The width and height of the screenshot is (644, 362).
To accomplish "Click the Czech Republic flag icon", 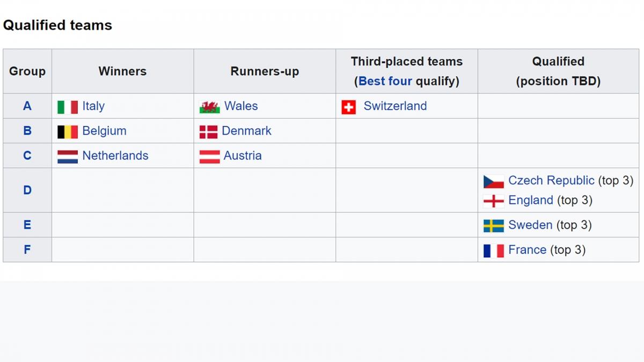I will click(494, 181).
